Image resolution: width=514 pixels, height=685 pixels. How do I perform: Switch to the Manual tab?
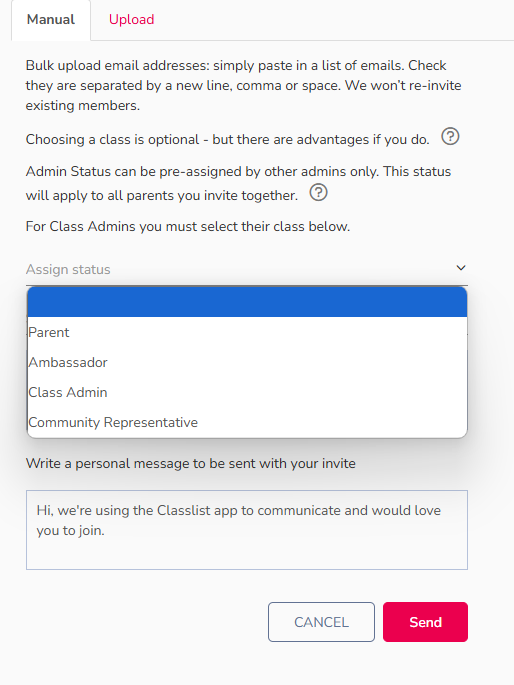click(x=51, y=20)
